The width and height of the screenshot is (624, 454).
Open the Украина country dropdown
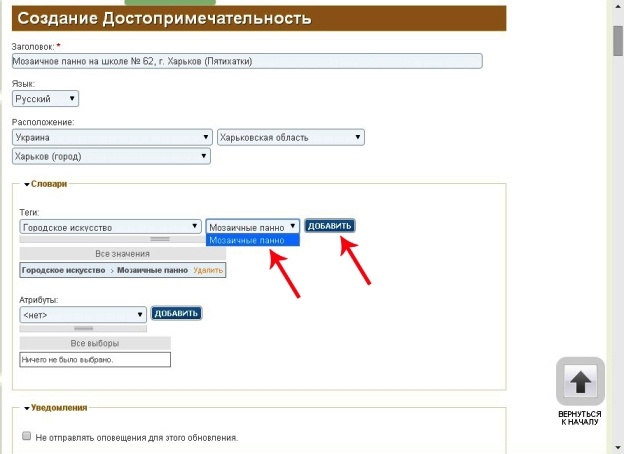point(112,137)
